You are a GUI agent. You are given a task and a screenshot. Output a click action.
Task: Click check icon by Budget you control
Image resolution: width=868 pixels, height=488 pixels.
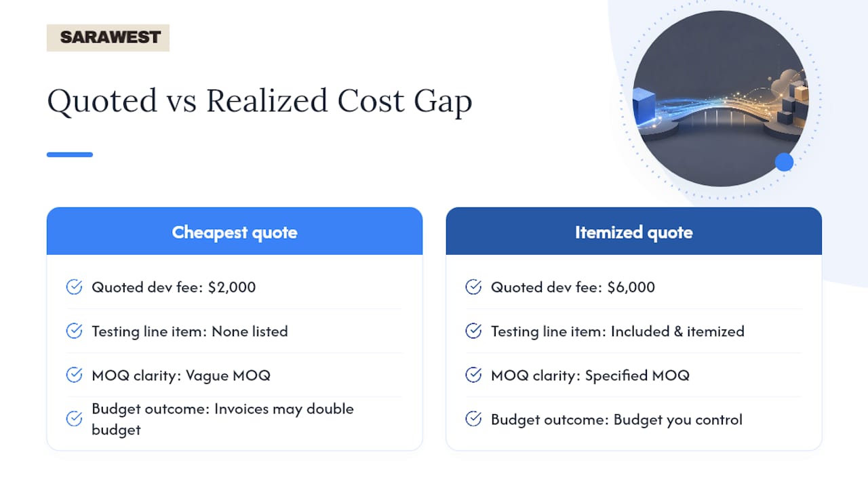pyautogui.click(x=473, y=419)
